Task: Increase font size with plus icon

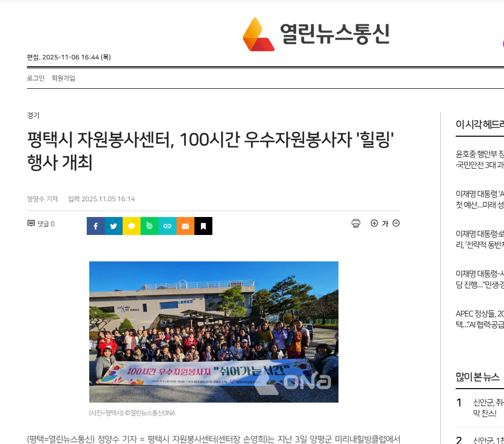Action: click(x=374, y=223)
